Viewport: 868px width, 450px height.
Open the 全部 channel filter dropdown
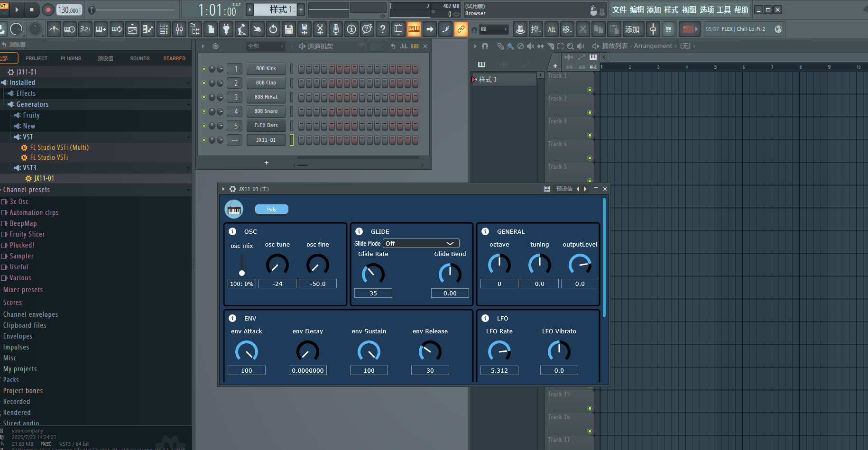click(266, 46)
